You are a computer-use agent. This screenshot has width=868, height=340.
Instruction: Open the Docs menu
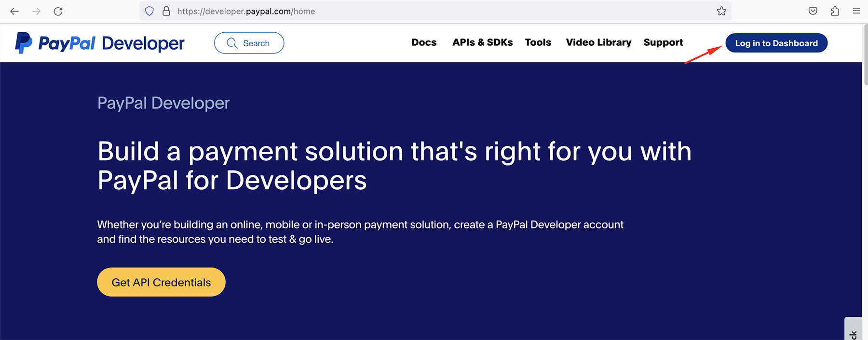point(424,42)
